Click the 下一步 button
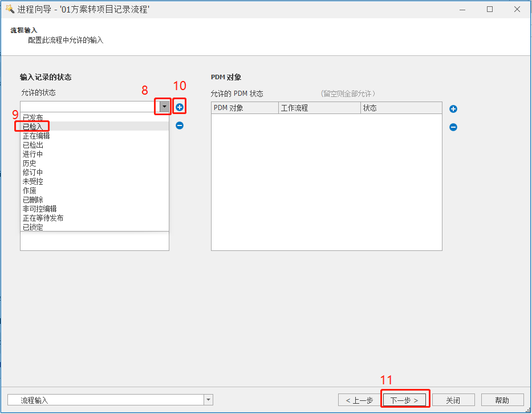 pos(404,400)
